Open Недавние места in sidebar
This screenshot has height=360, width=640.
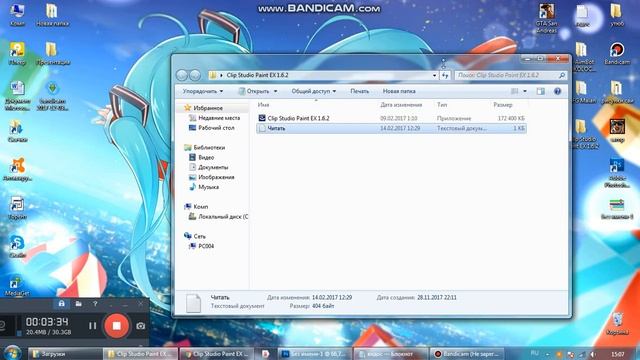[219, 118]
